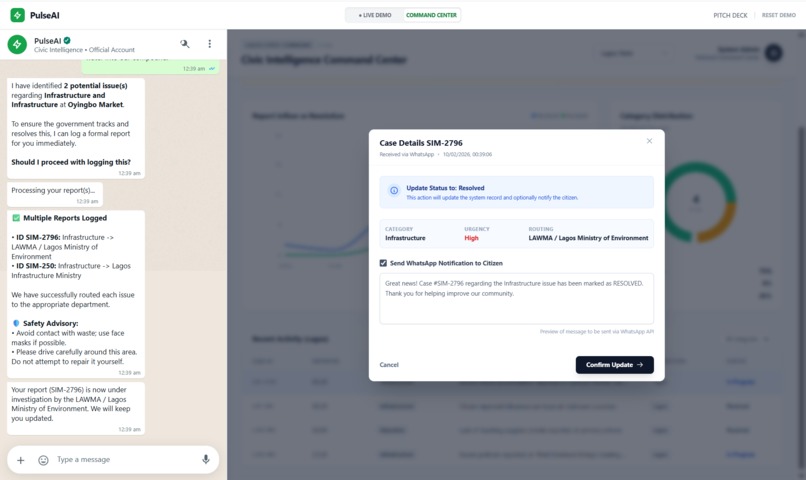The width and height of the screenshot is (806, 480).
Task: Click the verified badge next to PulseAI
Action: (67, 40)
